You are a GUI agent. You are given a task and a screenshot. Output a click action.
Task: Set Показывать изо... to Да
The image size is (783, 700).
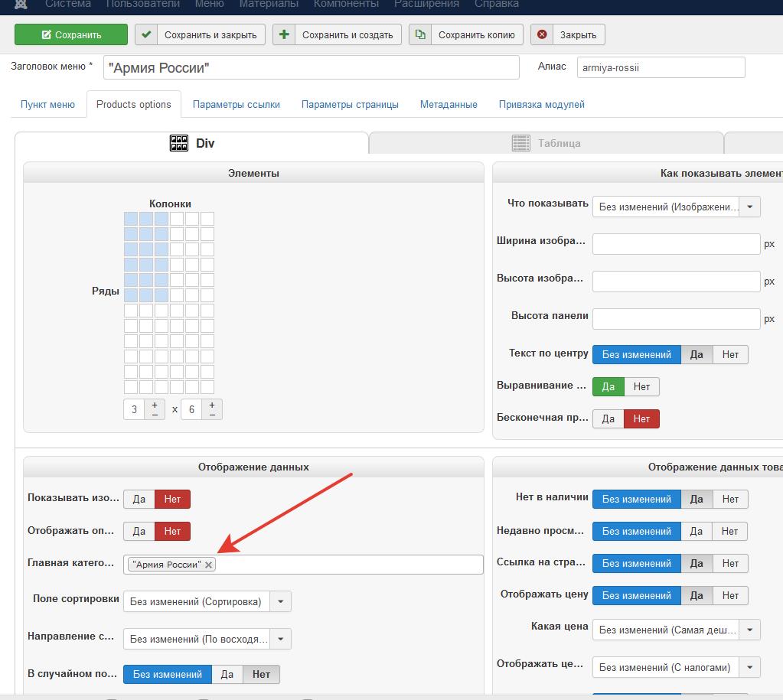click(x=139, y=500)
